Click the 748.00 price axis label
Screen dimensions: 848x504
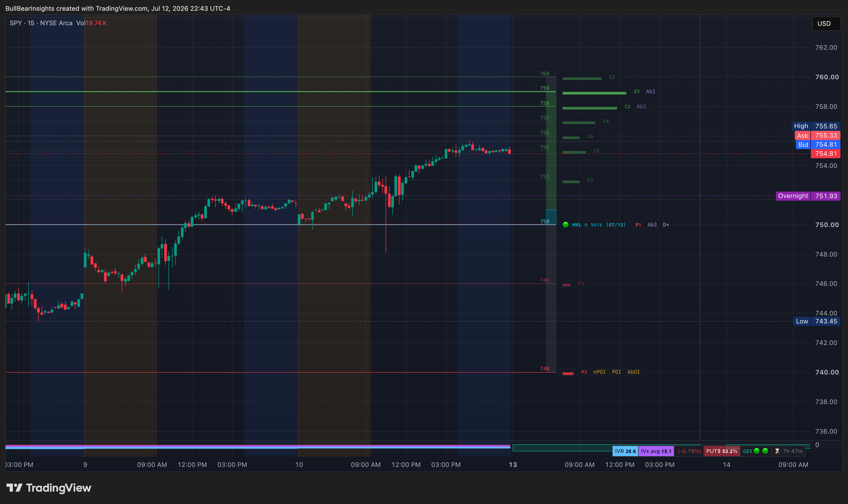826,254
